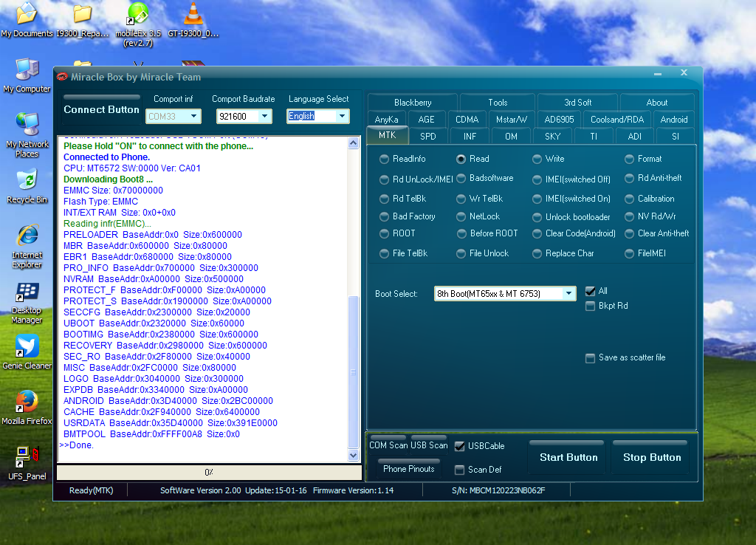Click the log scrollbar down arrow

click(x=354, y=456)
